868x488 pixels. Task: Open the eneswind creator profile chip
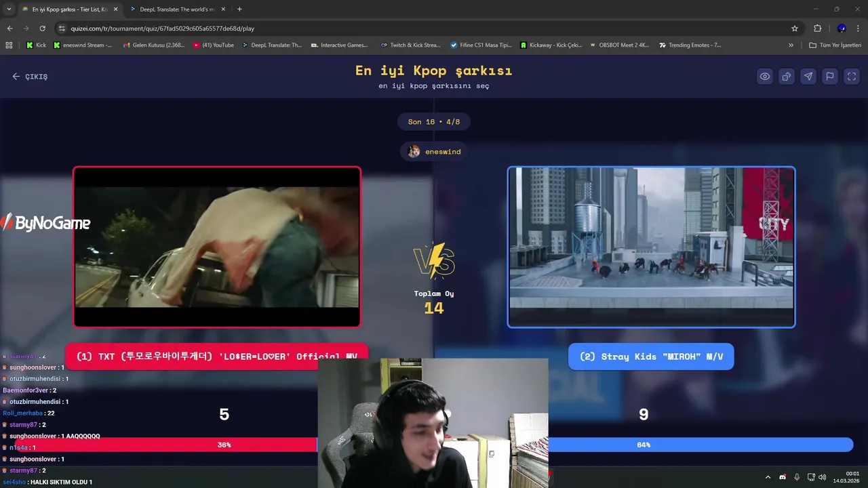point(434,152)
